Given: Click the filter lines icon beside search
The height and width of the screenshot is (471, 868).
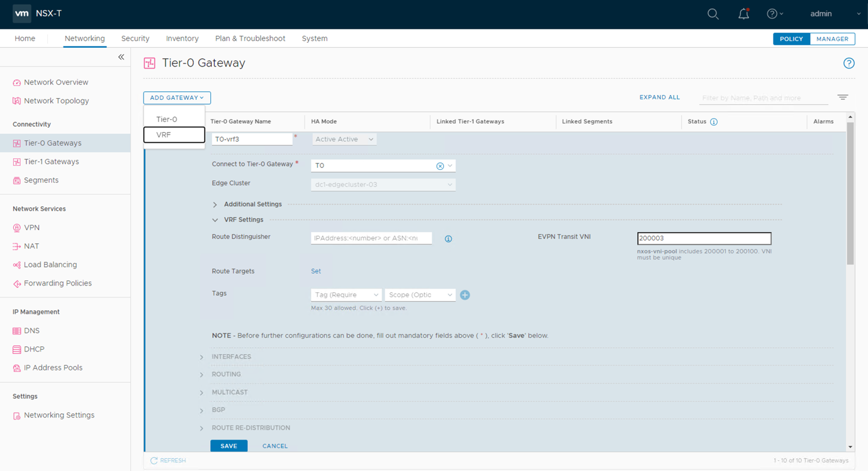Looking at the screenshot, I should pos(843,97).
